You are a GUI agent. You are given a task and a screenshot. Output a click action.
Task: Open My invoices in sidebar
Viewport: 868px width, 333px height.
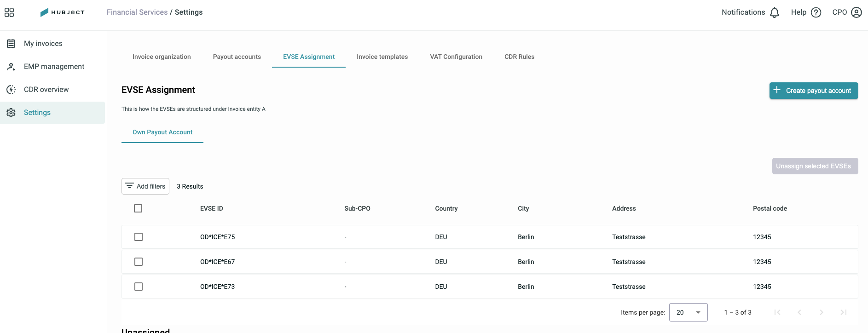click(x=52, y=44)
